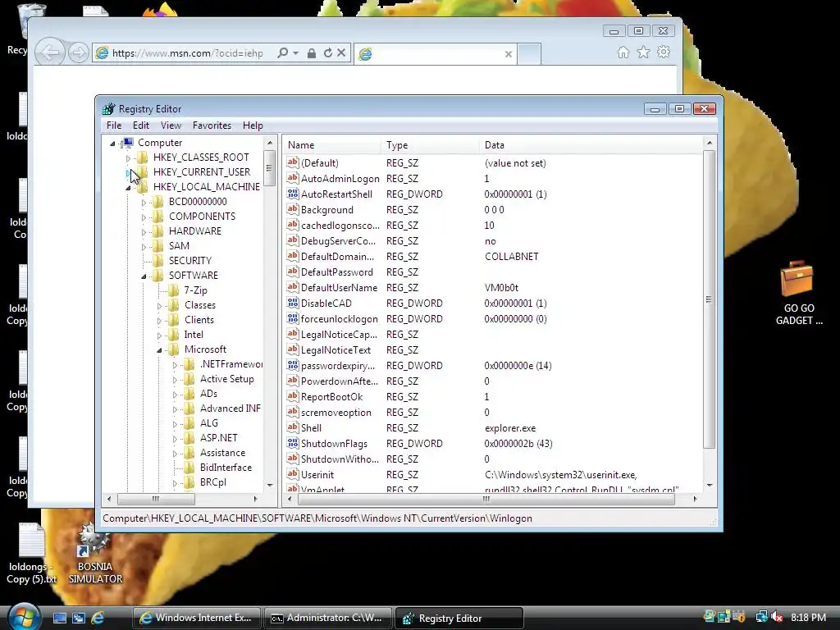This screenshot has height=630, width=840.
Task: Expand the HARDWARE key
Action: coord(144,232)
